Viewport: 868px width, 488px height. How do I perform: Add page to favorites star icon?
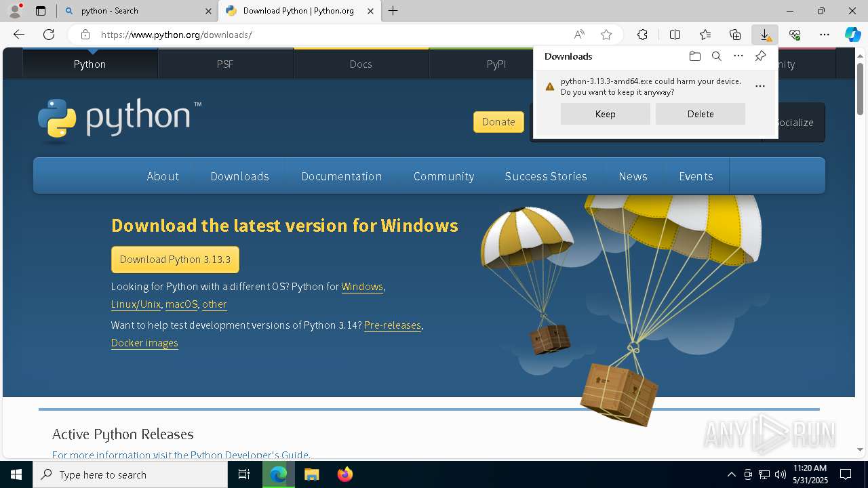(606, 35)
